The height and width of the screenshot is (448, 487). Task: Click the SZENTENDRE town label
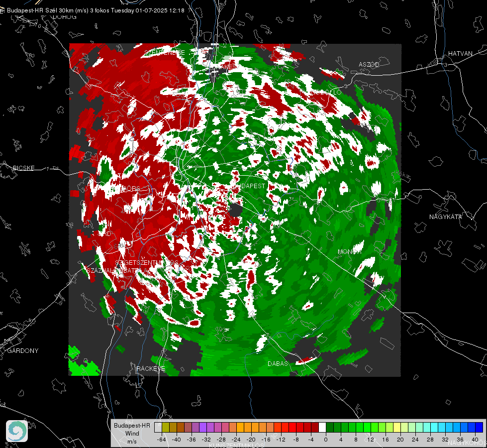coord(165,52)
